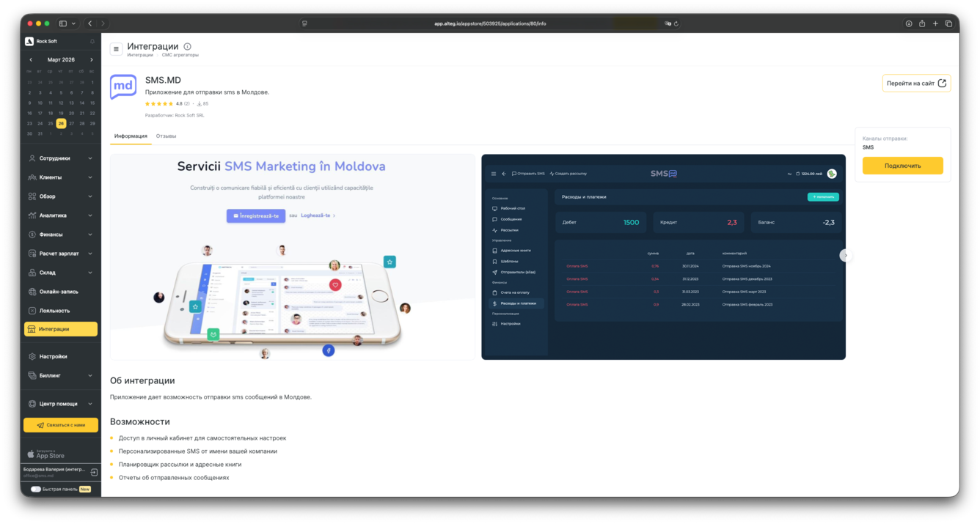Expand the Финансы sidebar section

[x=61, y=235]
